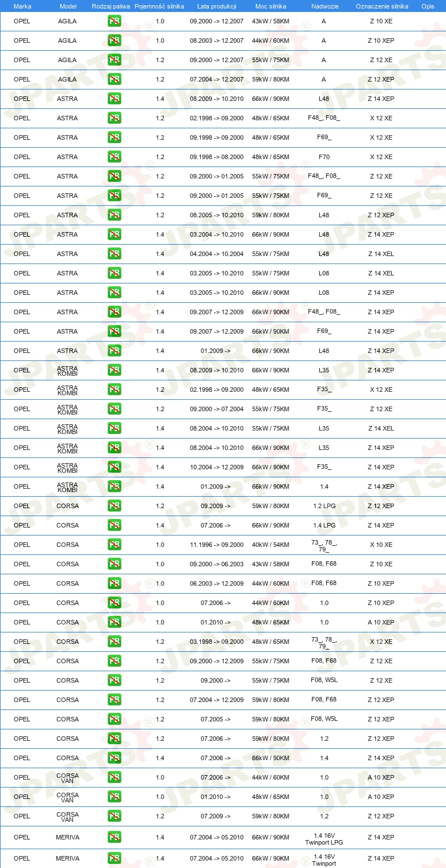This screenshot has width=446, height=868.
Task: Select '11.1996 -> 09.2000' production years cell
Action: tap(217, 545)
